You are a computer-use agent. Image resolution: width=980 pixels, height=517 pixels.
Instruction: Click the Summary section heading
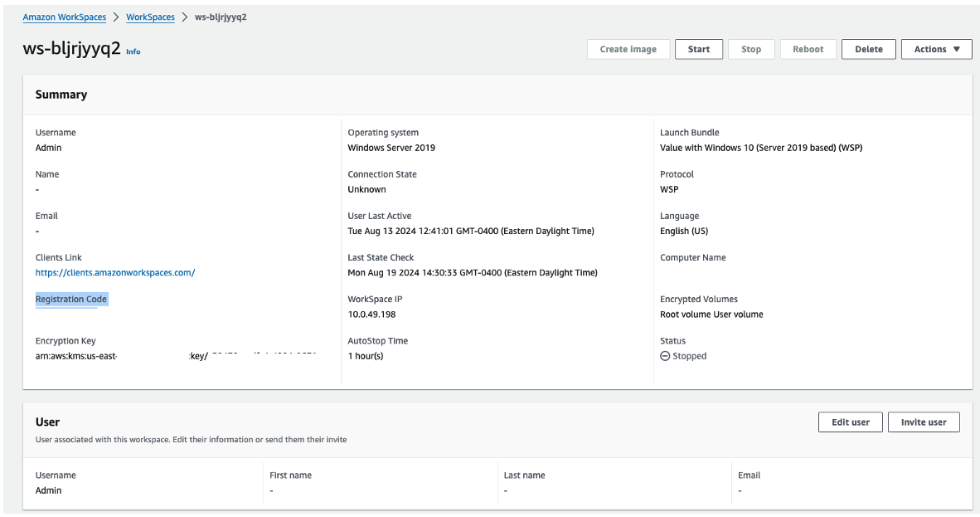(61, 95)
